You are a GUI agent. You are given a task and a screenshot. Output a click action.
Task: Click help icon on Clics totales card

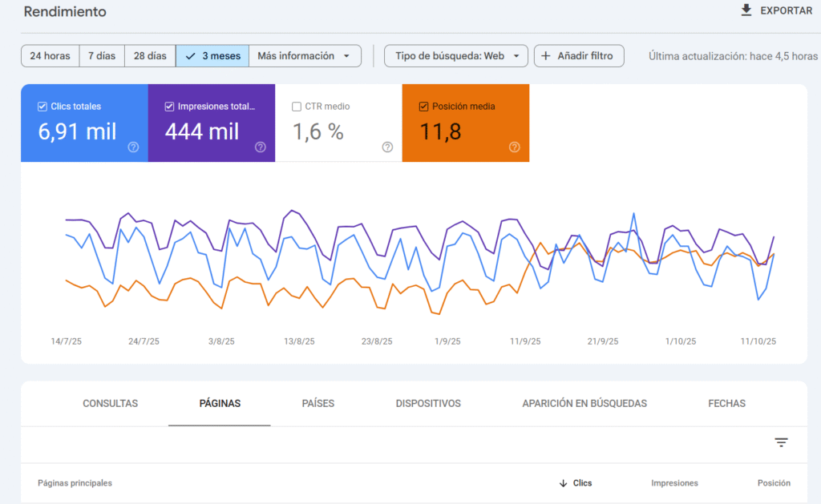pyautogui.click(x=133, y=147)
